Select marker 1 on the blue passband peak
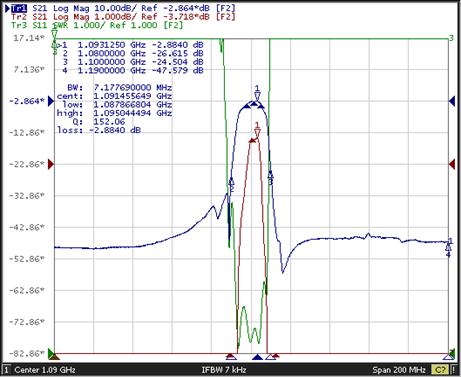 point(257,93)
